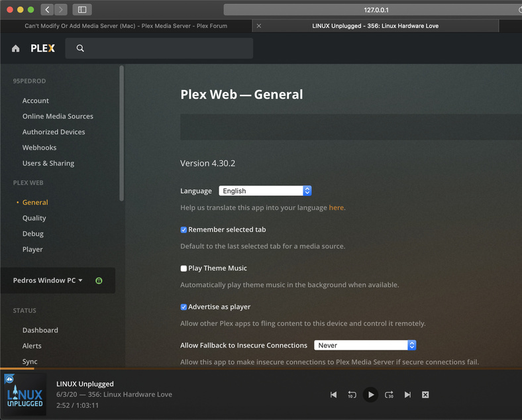Viewport: 522px width, 420px height.
Task: Uncheck Advertise as player
Action: 183,307
